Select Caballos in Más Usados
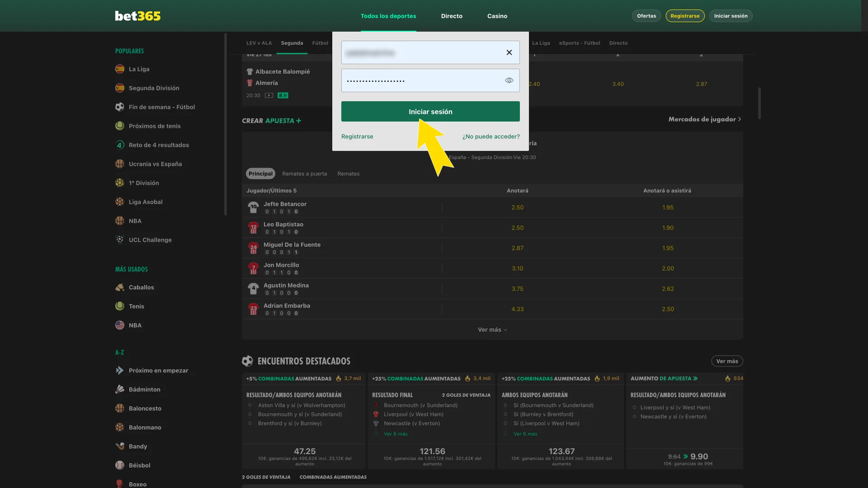 [141, 287]
